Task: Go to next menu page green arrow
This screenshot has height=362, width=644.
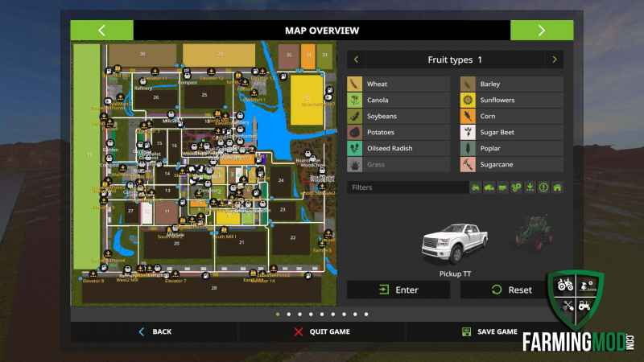Action: coord(542,31)
